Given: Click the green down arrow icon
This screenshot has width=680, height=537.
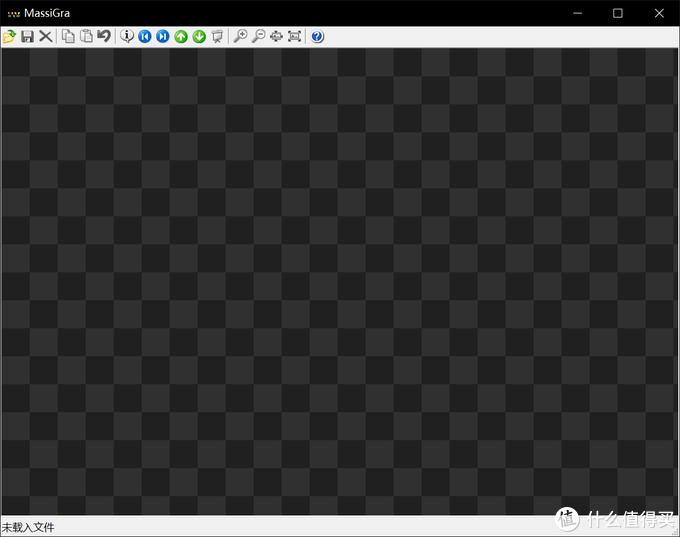Looking at the screenshot, I should (x=199, y=37).
